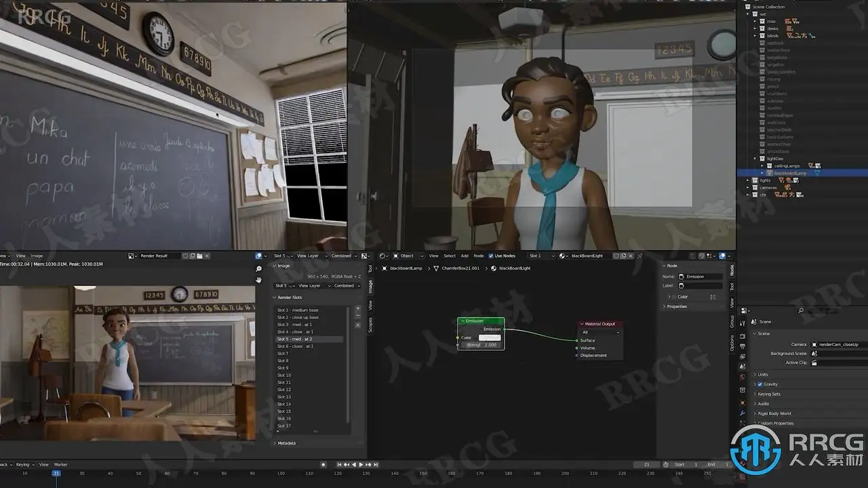The width and height of the screenshot is (868, 488).
Task: Click the Color list options icon in Node panel
Action: pos(713,297)
